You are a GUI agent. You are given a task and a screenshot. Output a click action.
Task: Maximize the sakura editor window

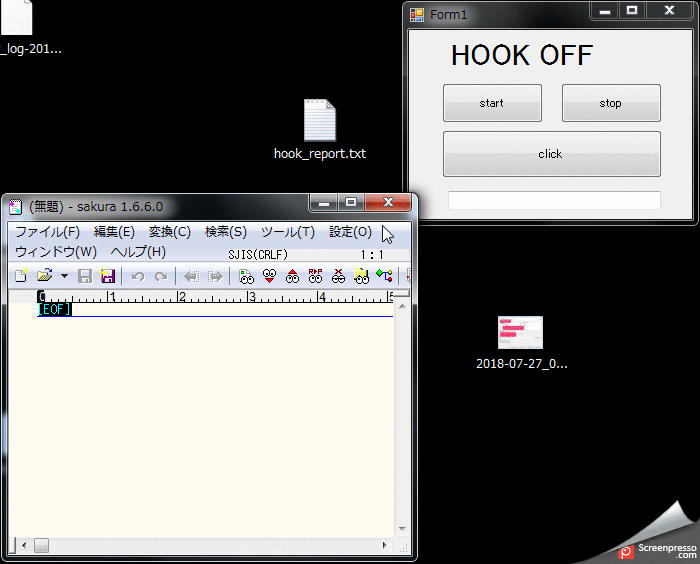pyautogui.click(x=351, y=203)
